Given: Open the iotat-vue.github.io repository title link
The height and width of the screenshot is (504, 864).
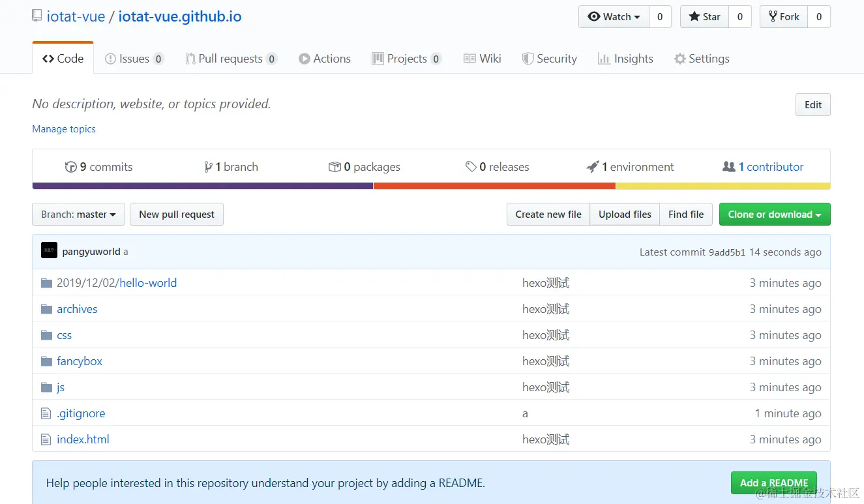Looking at the screenshot, I should coord(180,16).
